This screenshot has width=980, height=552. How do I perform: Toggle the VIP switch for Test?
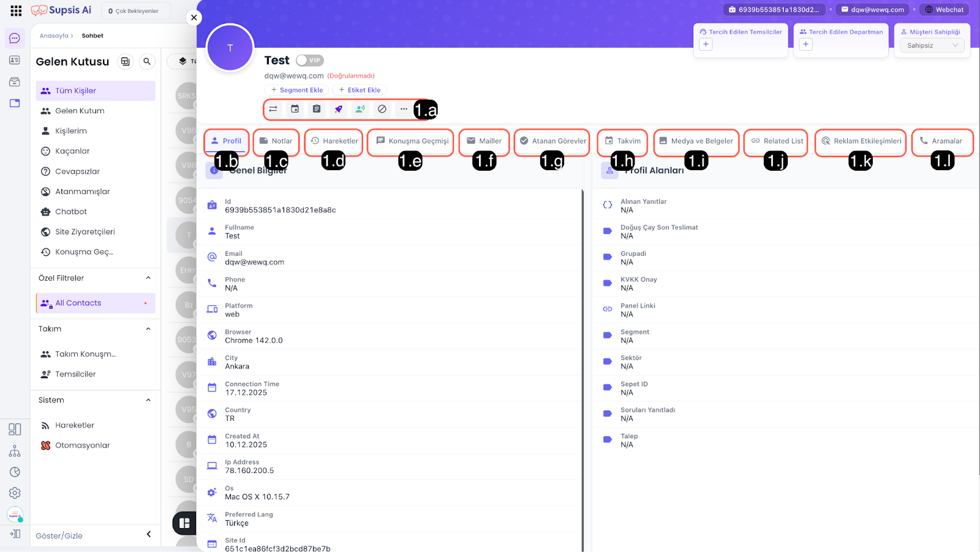click(x=309, y=60)
